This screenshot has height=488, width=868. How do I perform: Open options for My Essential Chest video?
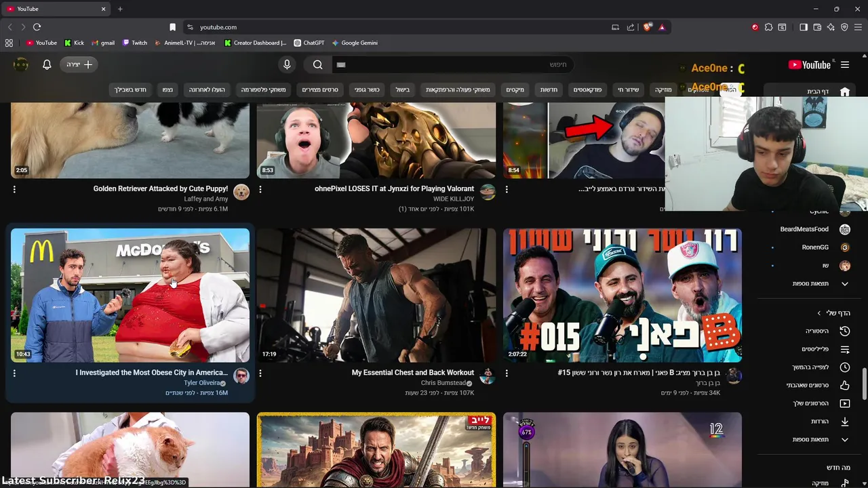click(260, 373)
